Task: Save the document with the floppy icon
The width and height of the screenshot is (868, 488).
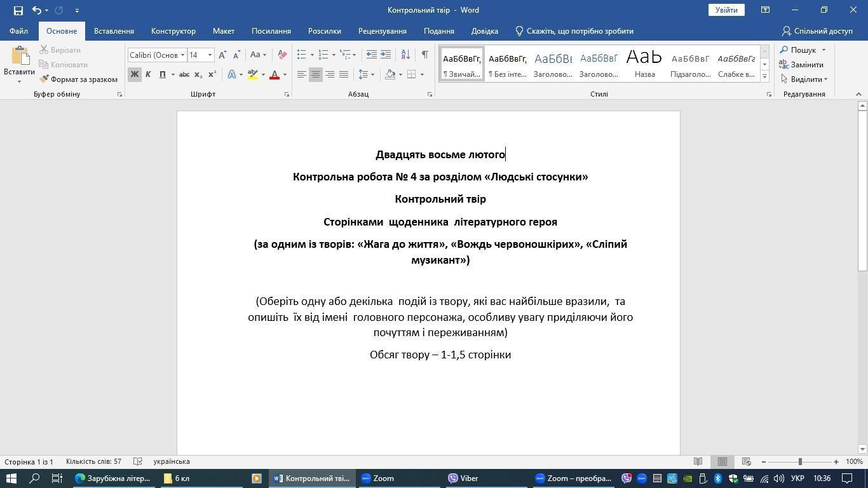Action: click(x=18, y=10)
